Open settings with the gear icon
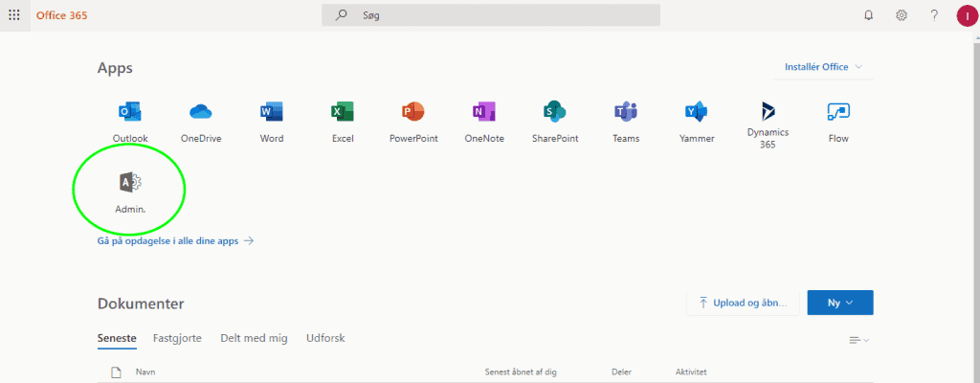Screen dimensions: 980x383 [902, 15]
